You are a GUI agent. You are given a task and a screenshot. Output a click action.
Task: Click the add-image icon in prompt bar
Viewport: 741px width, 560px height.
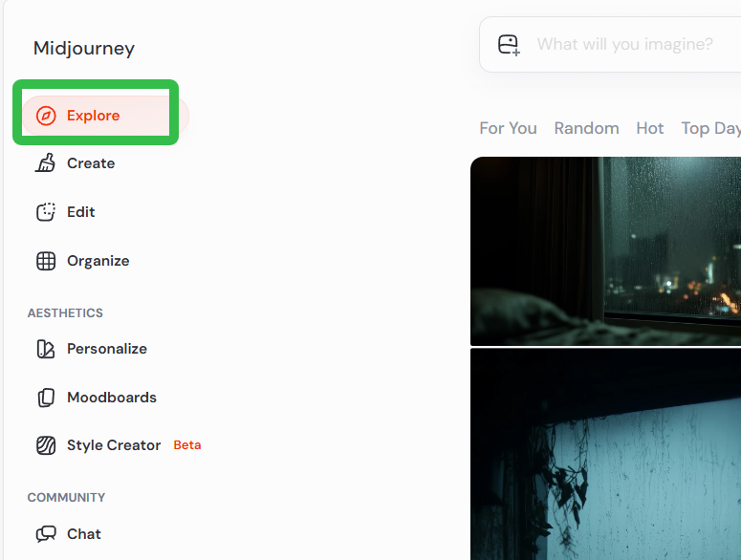[509, 45]
